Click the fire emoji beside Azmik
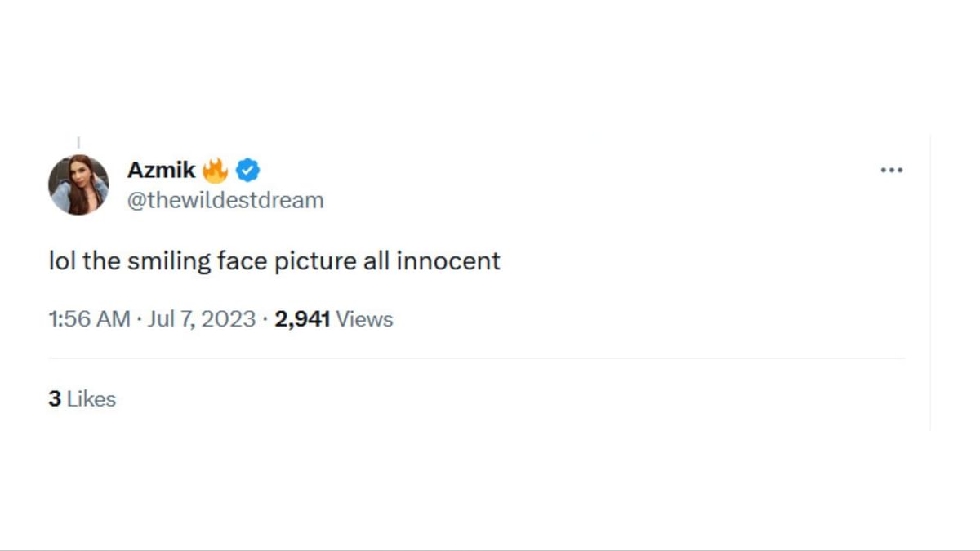This screenshot has width=980, height=551. (216, 170)
